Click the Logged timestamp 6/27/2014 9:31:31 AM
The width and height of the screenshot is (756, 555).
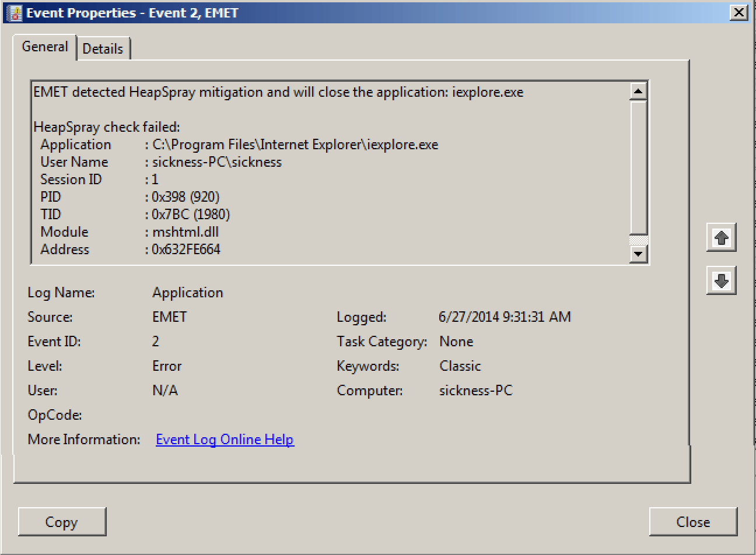click(x=505, y=317)
